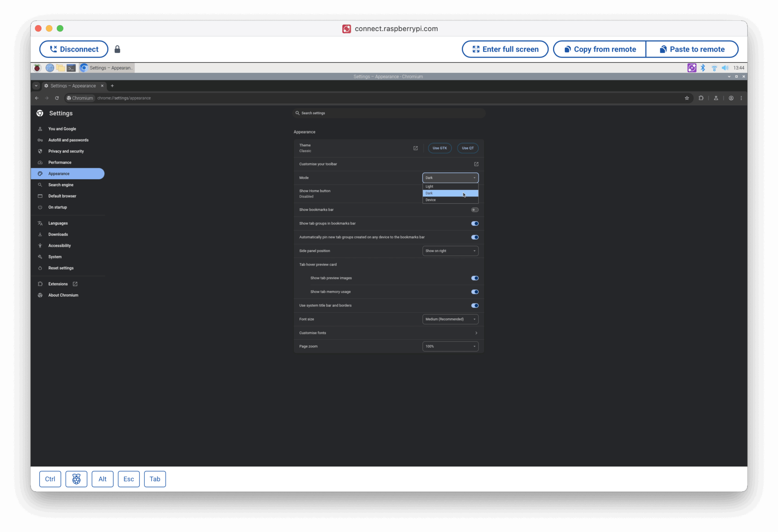Open theme external link icon
Screen dimensions: 778x532
[x=415, y=148]
